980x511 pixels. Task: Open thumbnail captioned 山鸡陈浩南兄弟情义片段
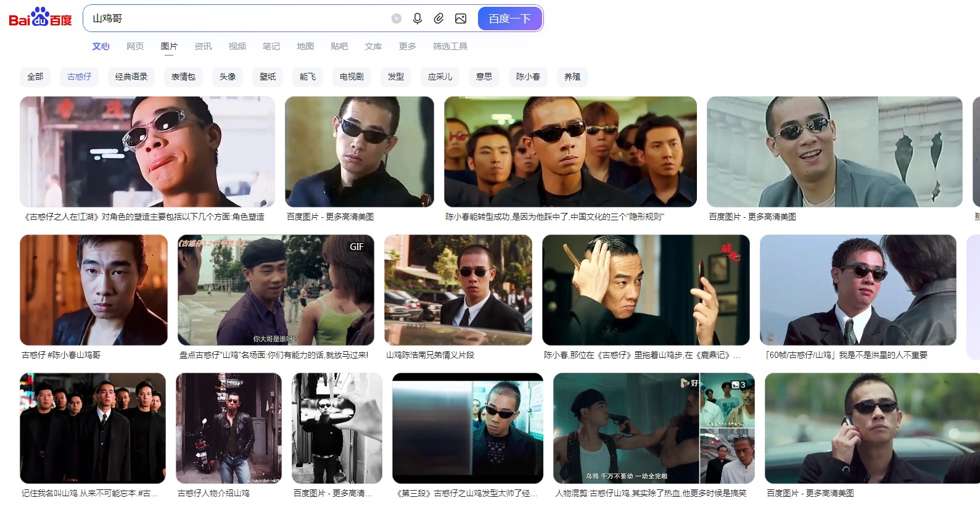coord(458,290)
